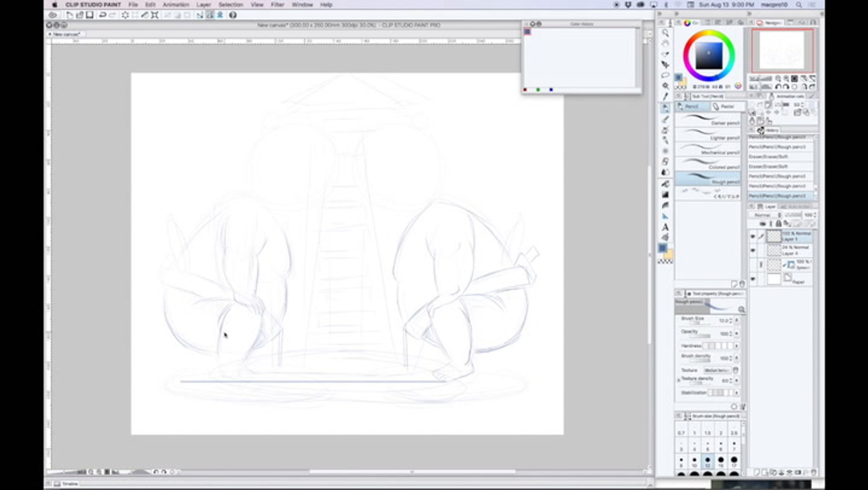
Task: Toggle Snap to special ruler icon
Action: 209,15
